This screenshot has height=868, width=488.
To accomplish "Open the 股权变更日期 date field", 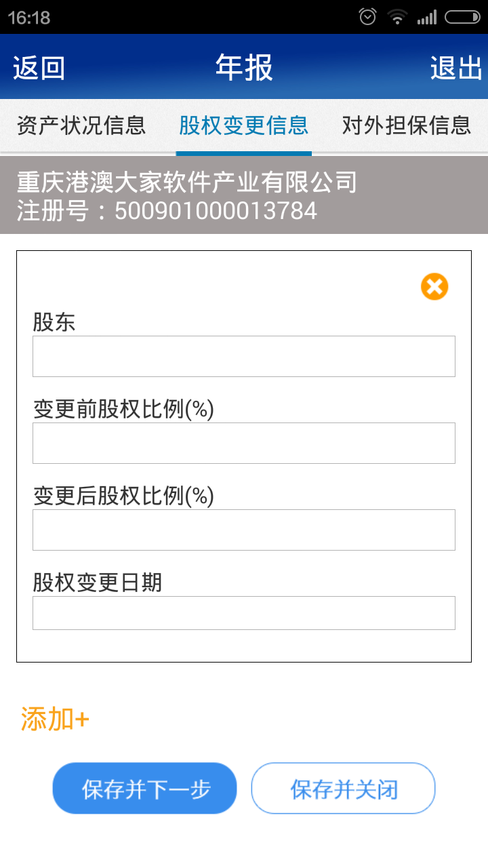I will pyautogui.click(x=244, y=613).
